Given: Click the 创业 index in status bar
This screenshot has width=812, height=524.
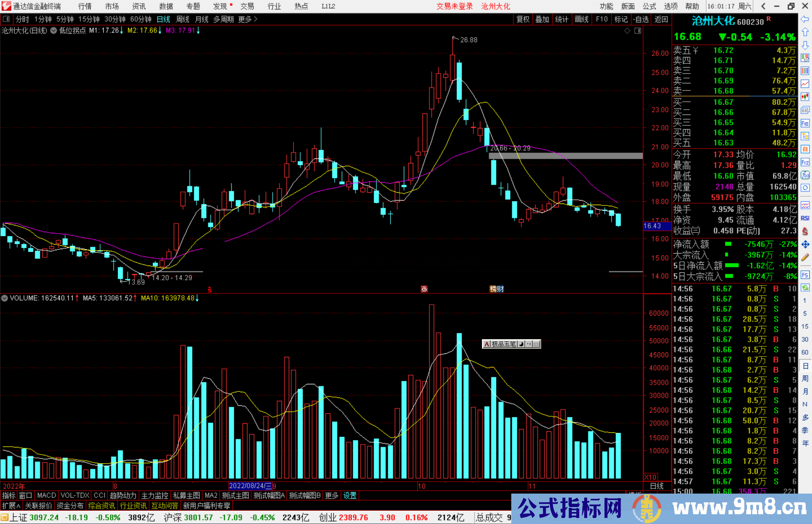Looking at the screenshot, I should click(327, 518).
